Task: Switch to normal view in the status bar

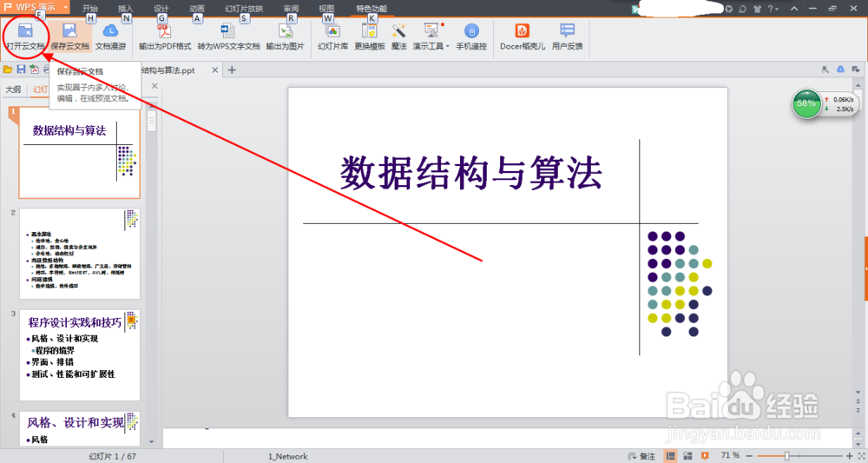Action: point(671,456)
